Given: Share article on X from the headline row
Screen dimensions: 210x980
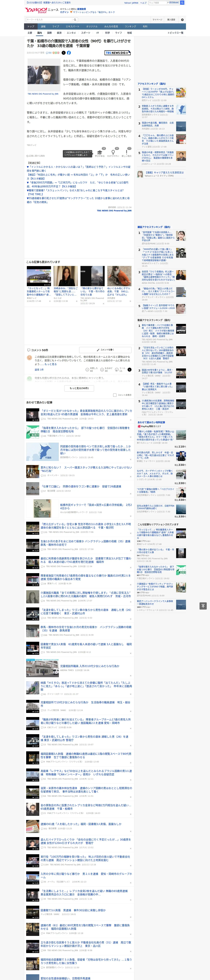Looking at the screenshot, I should 64,53.
